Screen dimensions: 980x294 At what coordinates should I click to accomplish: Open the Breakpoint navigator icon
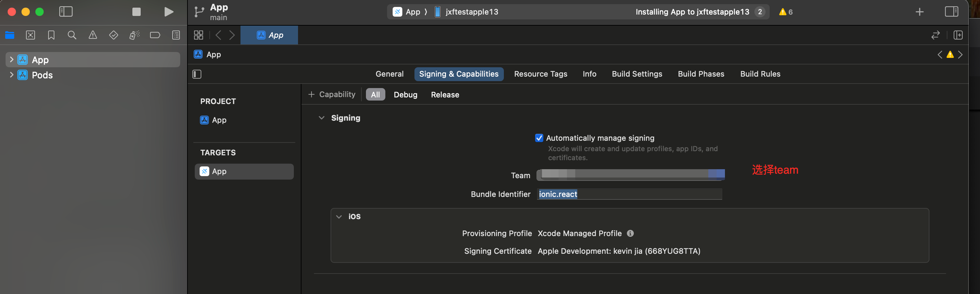click(x=155, y=35)
